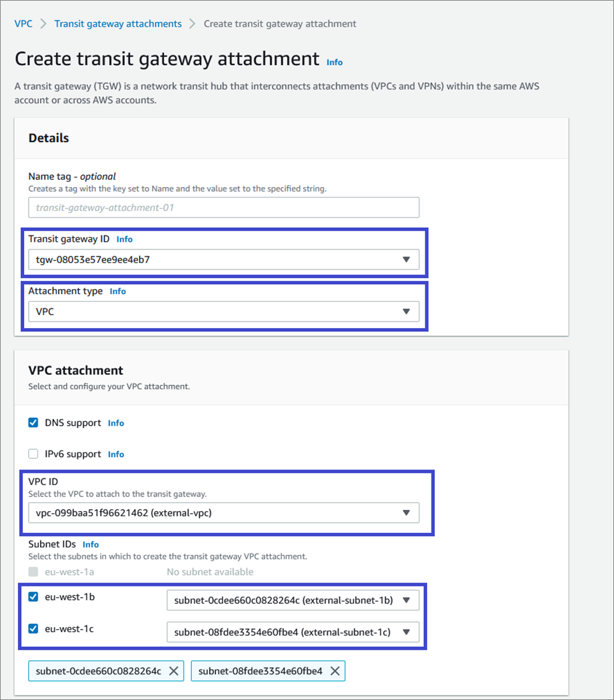Expand the Attachment type dropdown
Screen dimensions: 614x700
[224, 311]
